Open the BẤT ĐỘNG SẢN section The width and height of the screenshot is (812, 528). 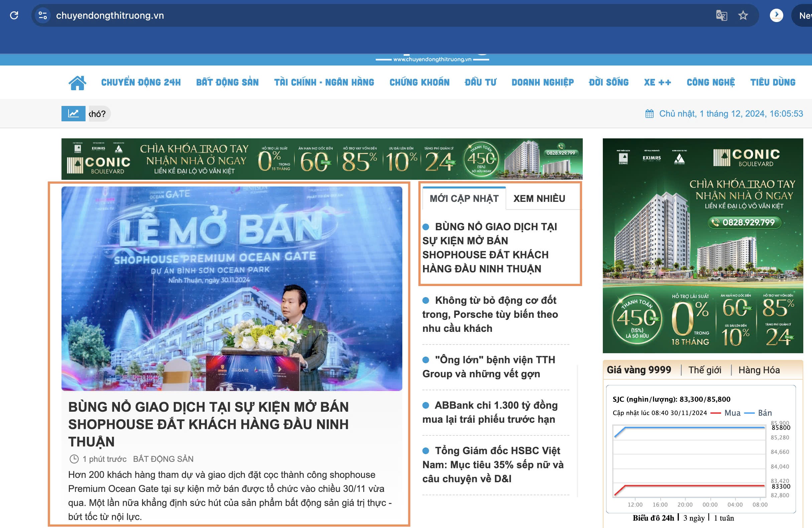[227, 82]
